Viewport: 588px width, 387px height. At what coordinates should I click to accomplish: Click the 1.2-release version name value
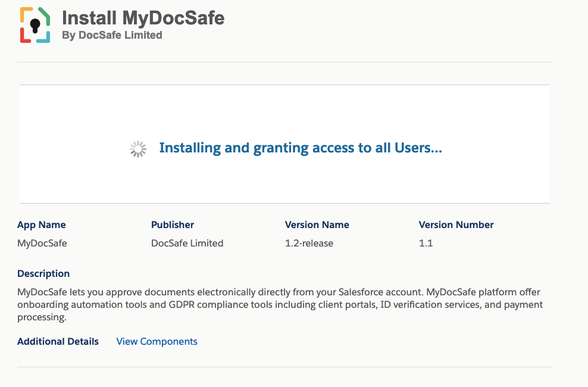click(309, 244)
